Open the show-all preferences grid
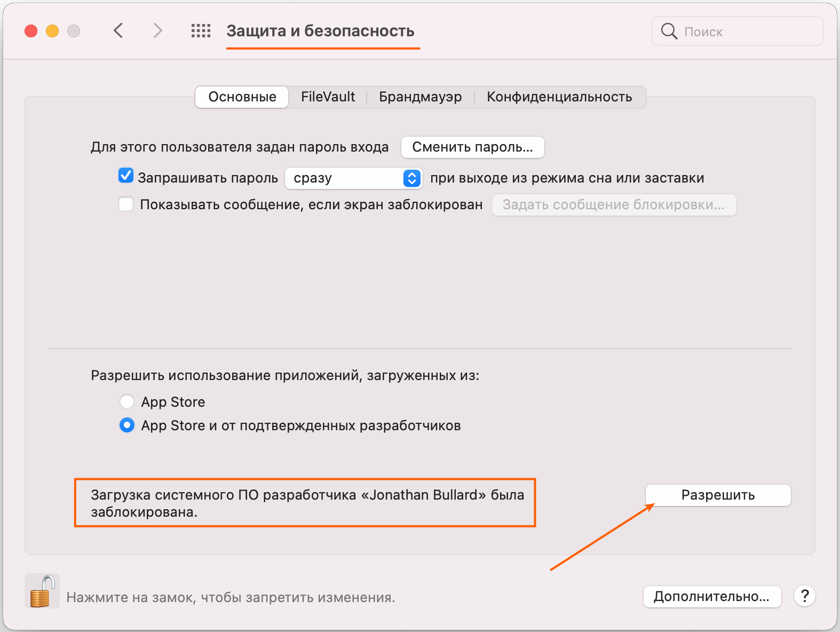Screen dimensions: 840x632 click(201, 31)
